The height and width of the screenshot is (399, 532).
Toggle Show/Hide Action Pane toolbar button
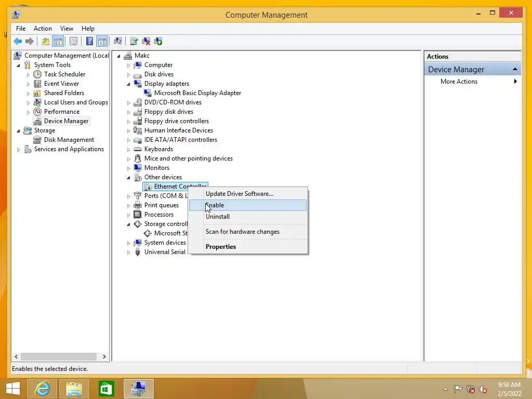pos(102,42)
